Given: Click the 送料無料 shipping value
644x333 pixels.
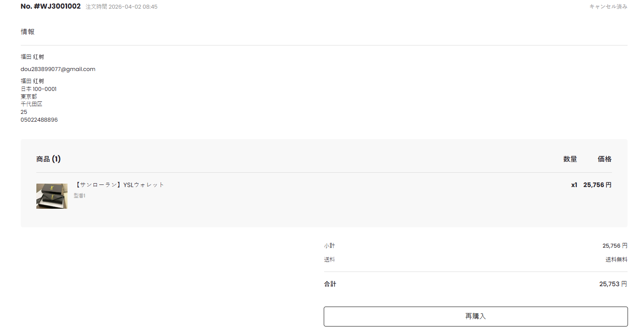Looking at the screenshot, I should pyautogui.click(x=616, y=260).
